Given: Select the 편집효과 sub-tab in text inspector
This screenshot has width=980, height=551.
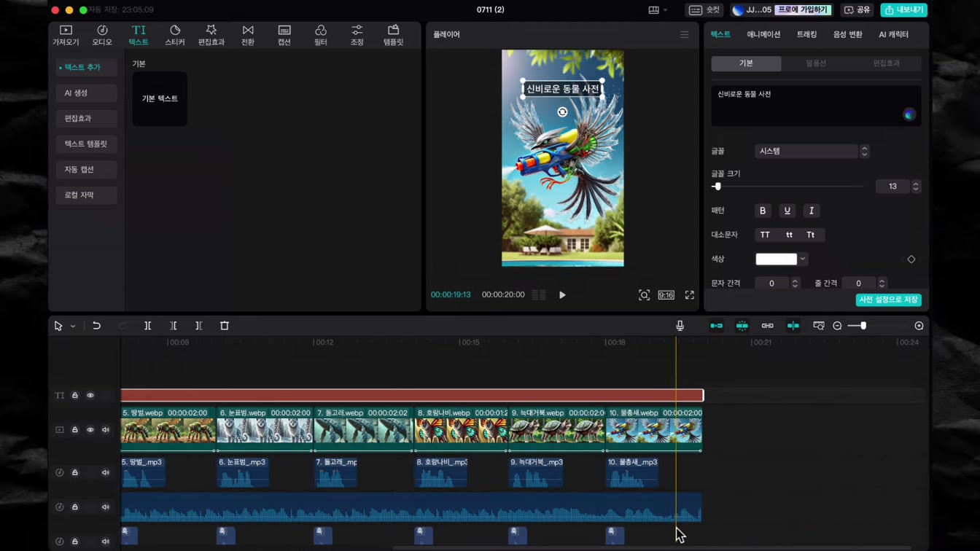Looking at the screenshot, I should (886, 63).
